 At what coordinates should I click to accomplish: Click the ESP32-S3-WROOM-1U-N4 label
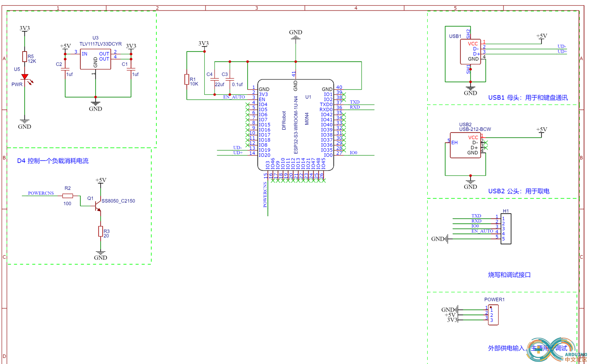coord(296,125)
